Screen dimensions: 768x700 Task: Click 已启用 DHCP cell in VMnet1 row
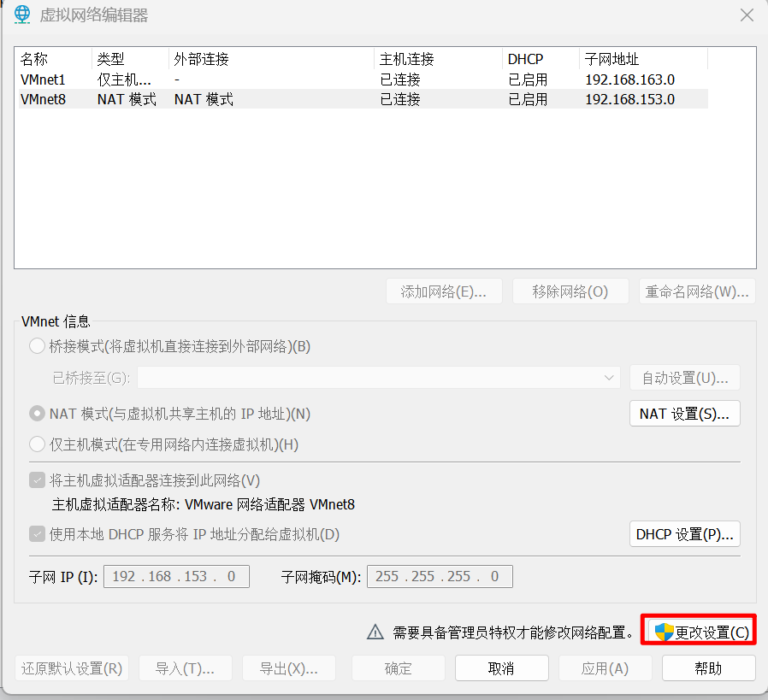(528, 79)
